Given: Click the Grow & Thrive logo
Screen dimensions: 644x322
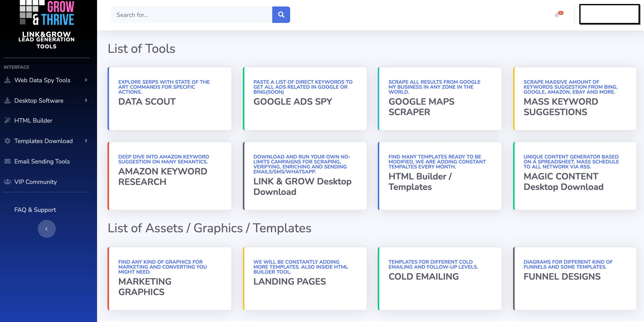Looking at the screenshot, I should (x=47, y=12).
